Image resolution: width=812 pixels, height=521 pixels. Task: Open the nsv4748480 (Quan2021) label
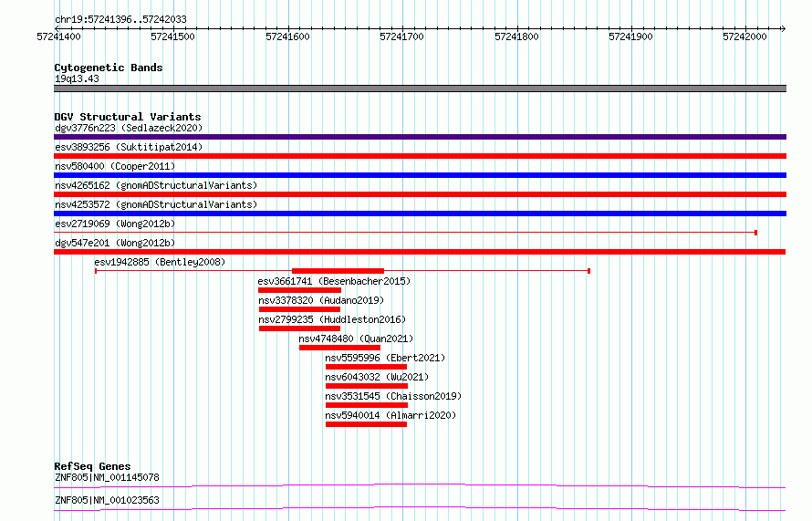[x=356, y=339]
